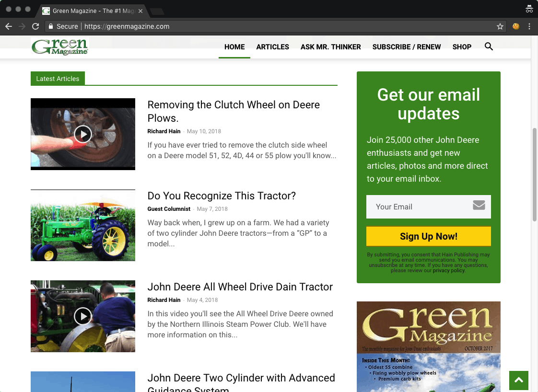Open the ARTICLES menu item

272,47
